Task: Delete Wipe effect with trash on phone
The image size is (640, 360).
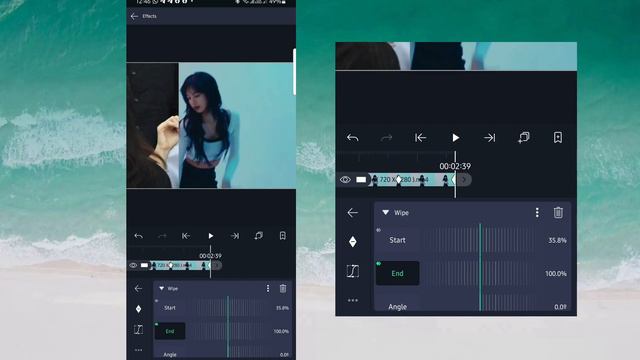Action: point(283,289)
